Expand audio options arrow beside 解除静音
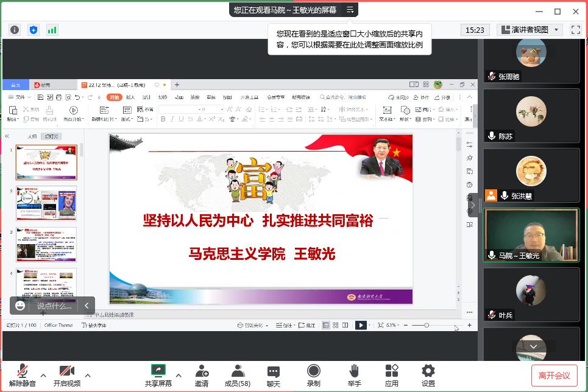 click(43, 375)
